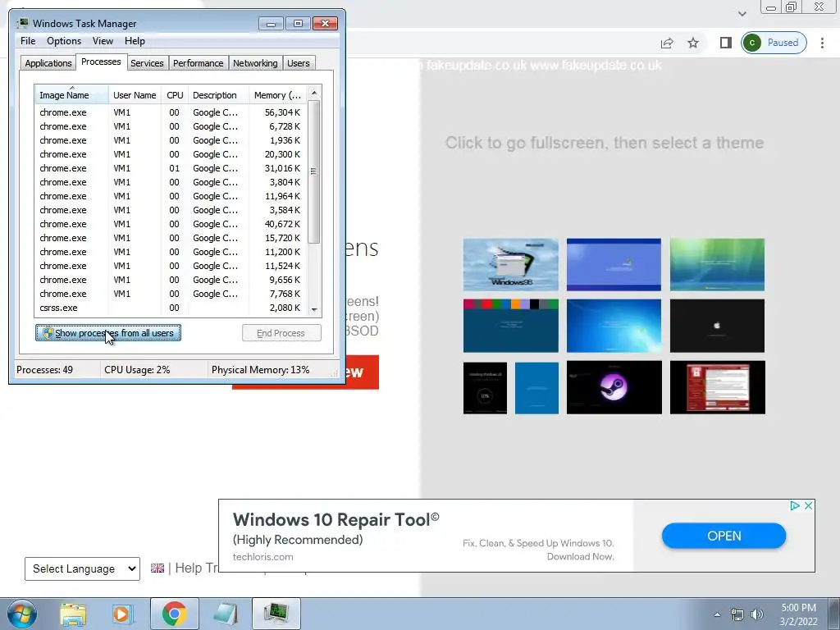Click the Task Manager title bar icon
840x630 pixels.
[22, 23]
